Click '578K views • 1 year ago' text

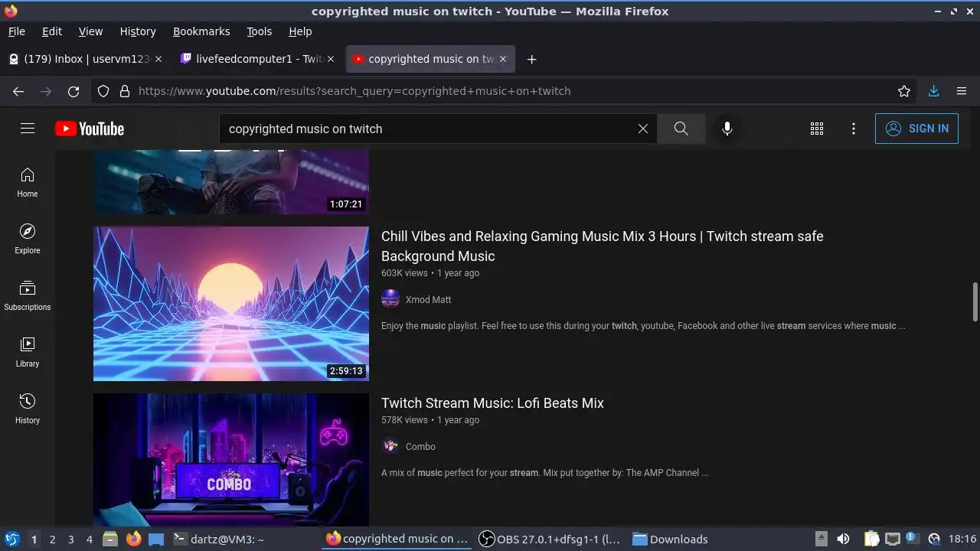coord(430,420)
